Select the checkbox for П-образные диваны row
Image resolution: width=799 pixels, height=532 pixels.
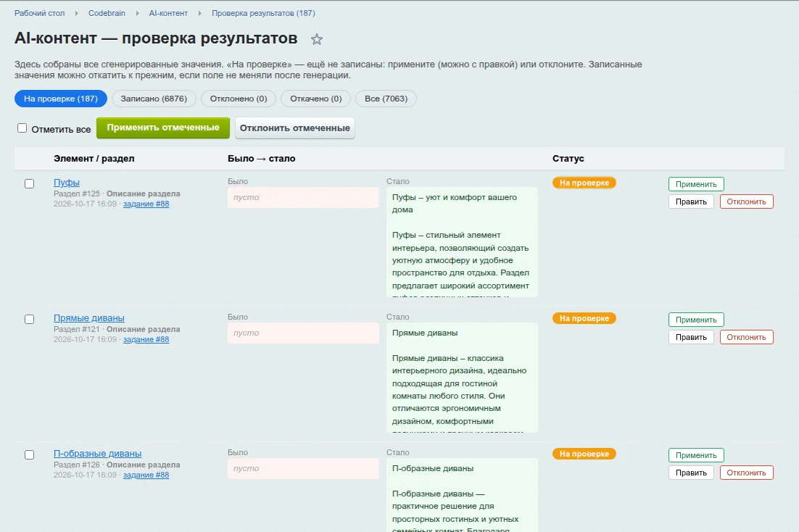(30, 454)
